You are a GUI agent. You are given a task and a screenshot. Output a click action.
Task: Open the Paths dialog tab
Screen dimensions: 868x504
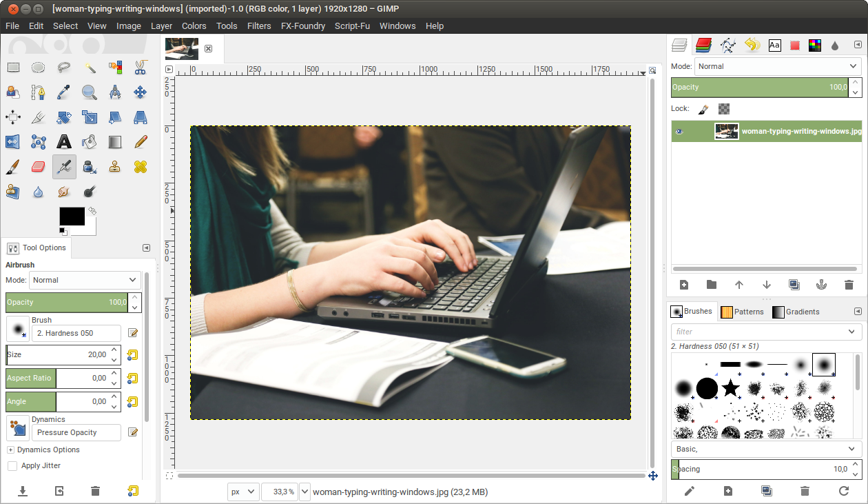(728, 44)
